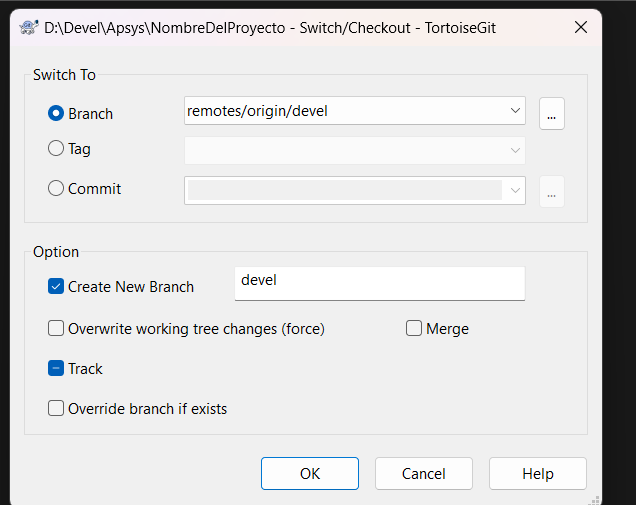
Task: Close the Switch/Checkout dialog window
Action: [x=581, y=28]
